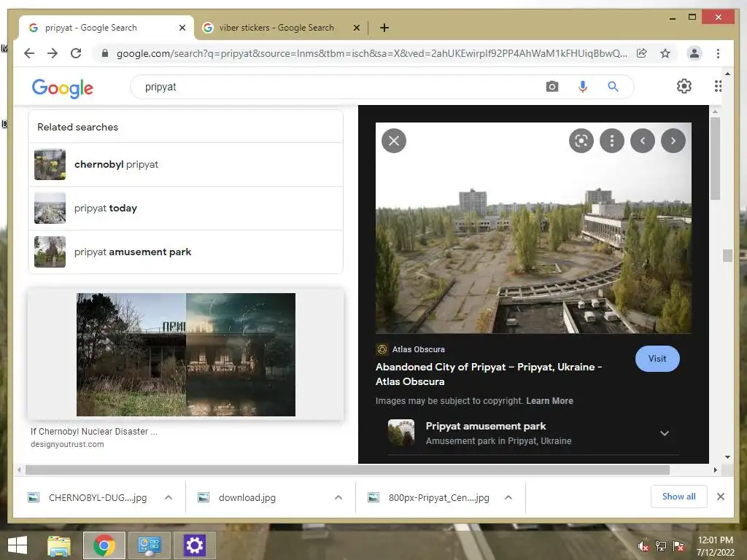Image resolution: width=747 pixels, height=560 pixels.
Task: Show the next image in preview
Action: (x=673, y=141)
